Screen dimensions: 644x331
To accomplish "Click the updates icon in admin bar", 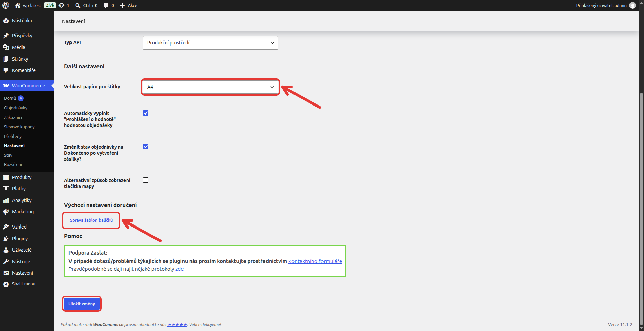I will coord(62,5).
